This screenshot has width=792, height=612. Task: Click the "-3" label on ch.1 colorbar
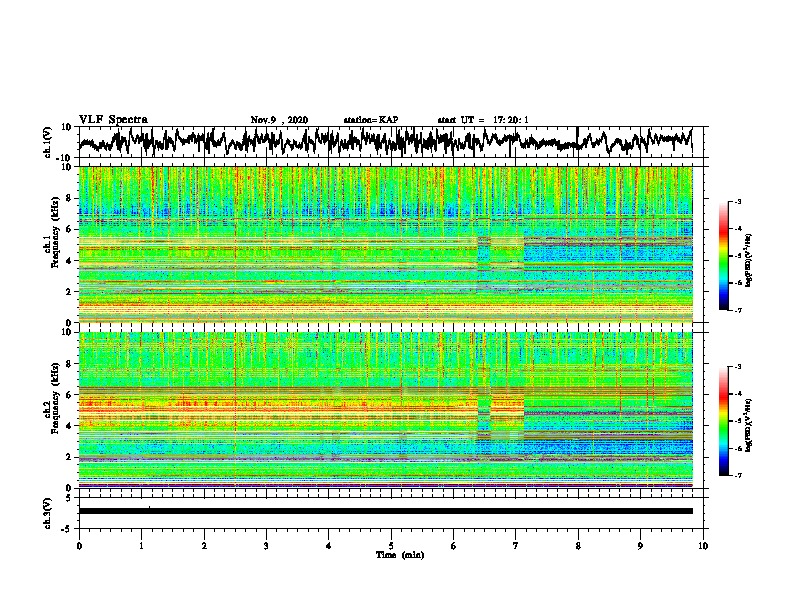[x=737, y=202]
